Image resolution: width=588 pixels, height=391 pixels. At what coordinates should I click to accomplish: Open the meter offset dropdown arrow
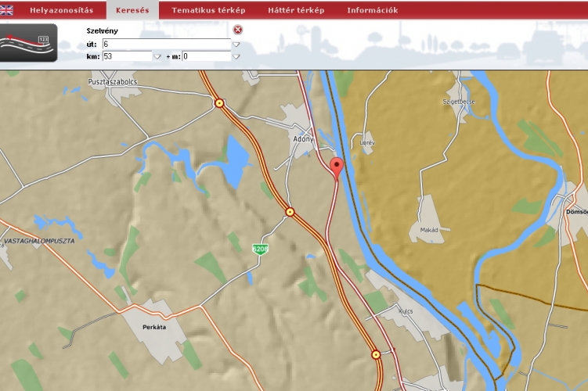[236, 56]
